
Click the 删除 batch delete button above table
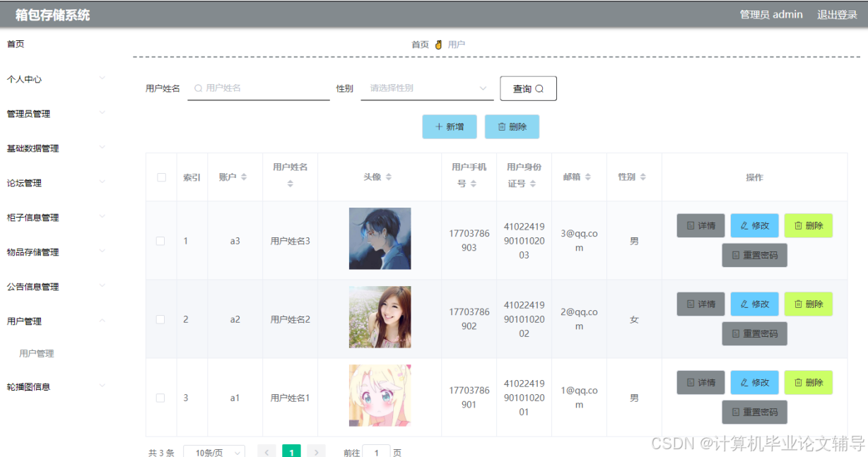(x=512, y=126)
